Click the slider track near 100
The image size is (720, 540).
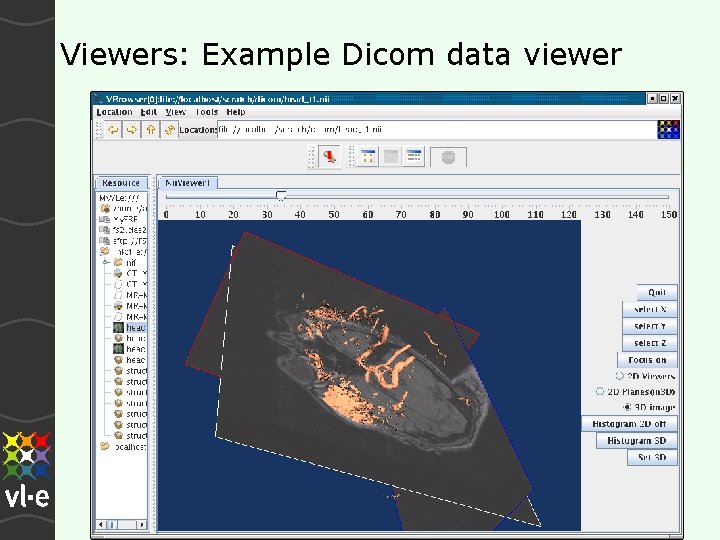(x=501, y=197)
